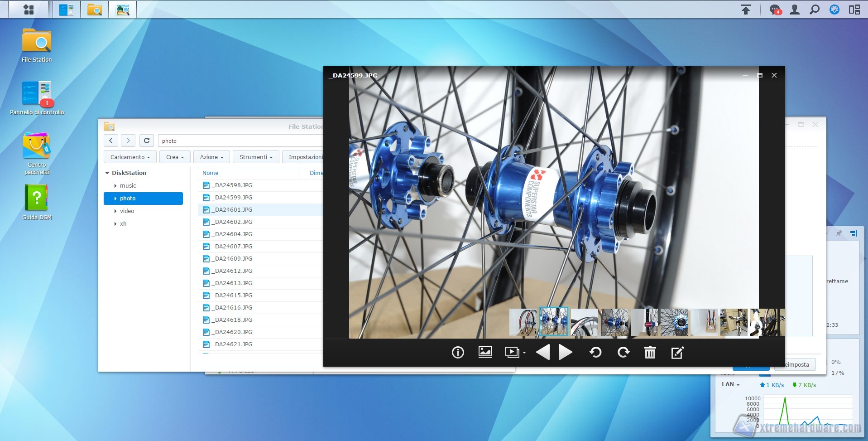Delete the photo with the trash icon
The height and width of the screenshot is (441, 868).
pos(650,352)
